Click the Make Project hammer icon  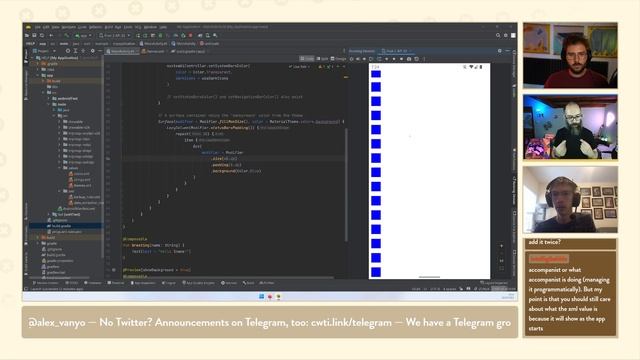(67, 36)
